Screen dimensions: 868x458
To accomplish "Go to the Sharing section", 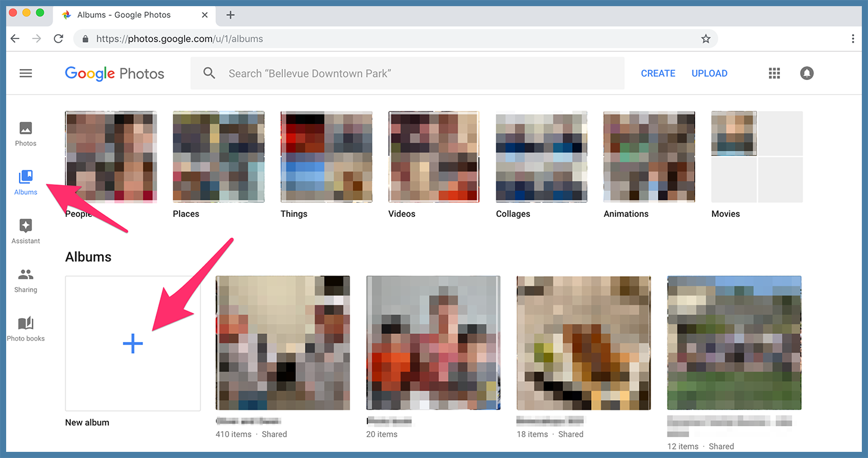I will pos(26,280).
